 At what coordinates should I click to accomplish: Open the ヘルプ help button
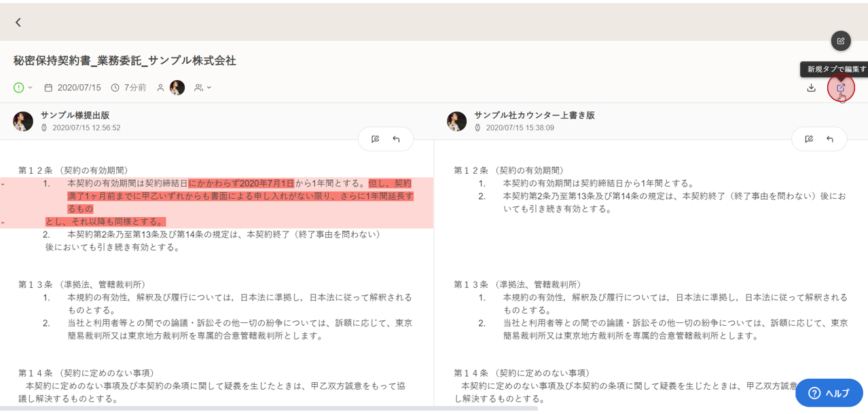829,393
